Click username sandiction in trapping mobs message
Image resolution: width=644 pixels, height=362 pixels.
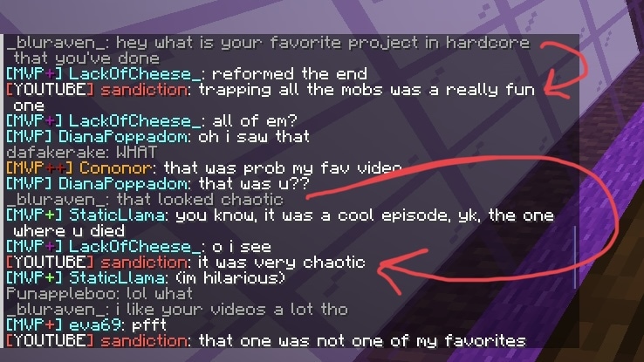pos(144,90)
